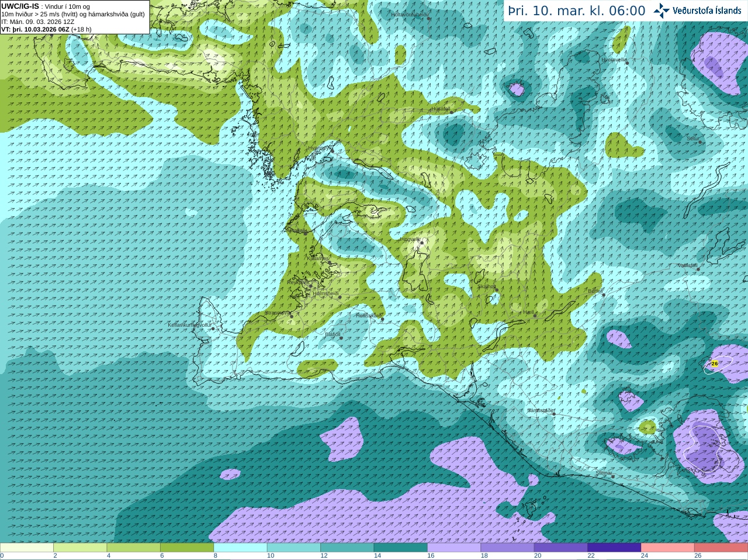Click the 20–22 m/s violet swatch
Viewport: 748px width, 560px height.
coord(561,548)
